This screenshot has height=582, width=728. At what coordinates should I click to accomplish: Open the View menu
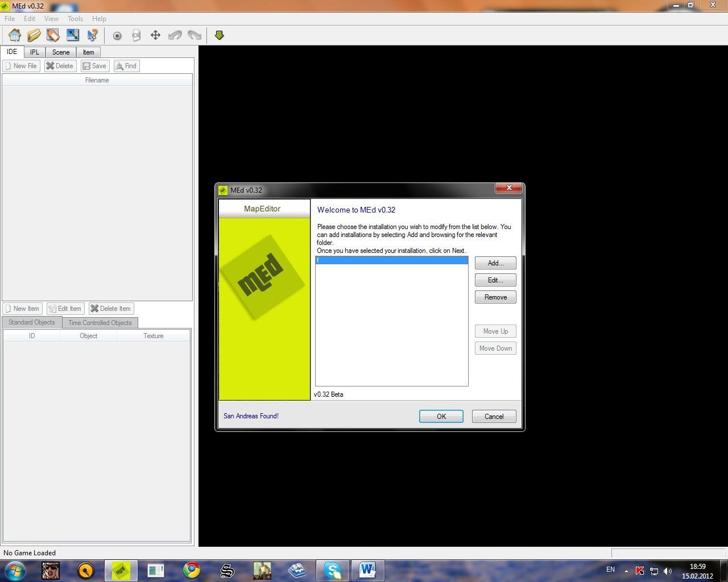51,19
